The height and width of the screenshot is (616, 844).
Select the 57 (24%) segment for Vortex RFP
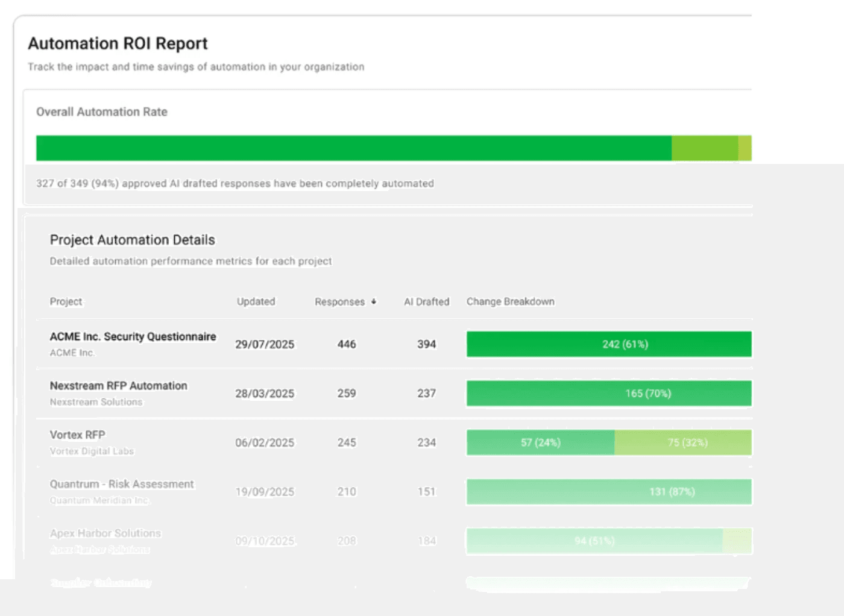(x=540, y=442)
